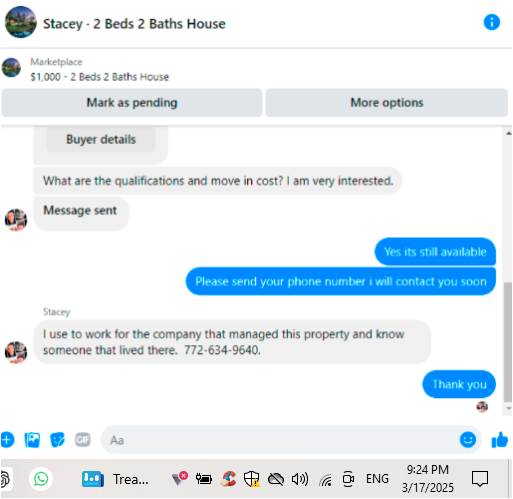View Buyer details
513x499 pixels.
point(101,139)
